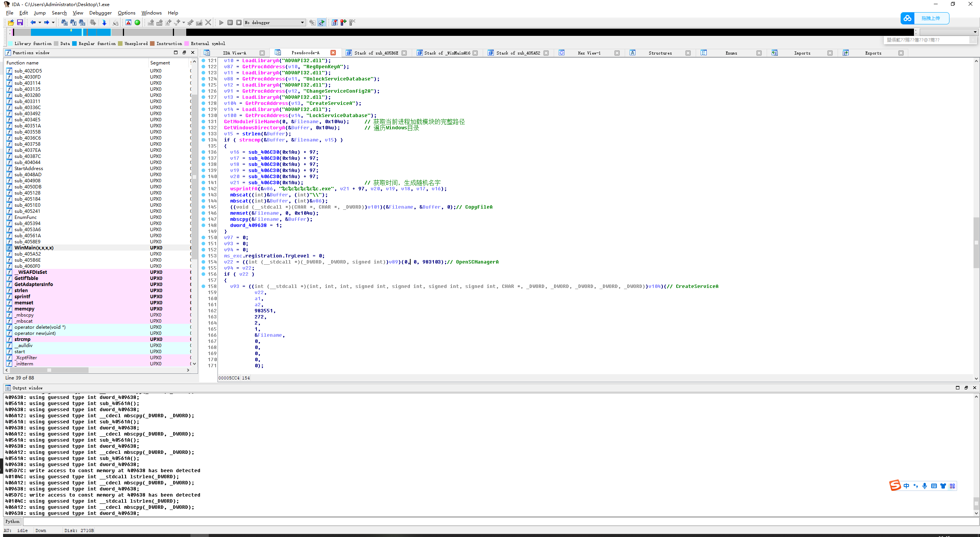Click the Python console button
Screen dimensions: 980x537
(x=13, y=521)
